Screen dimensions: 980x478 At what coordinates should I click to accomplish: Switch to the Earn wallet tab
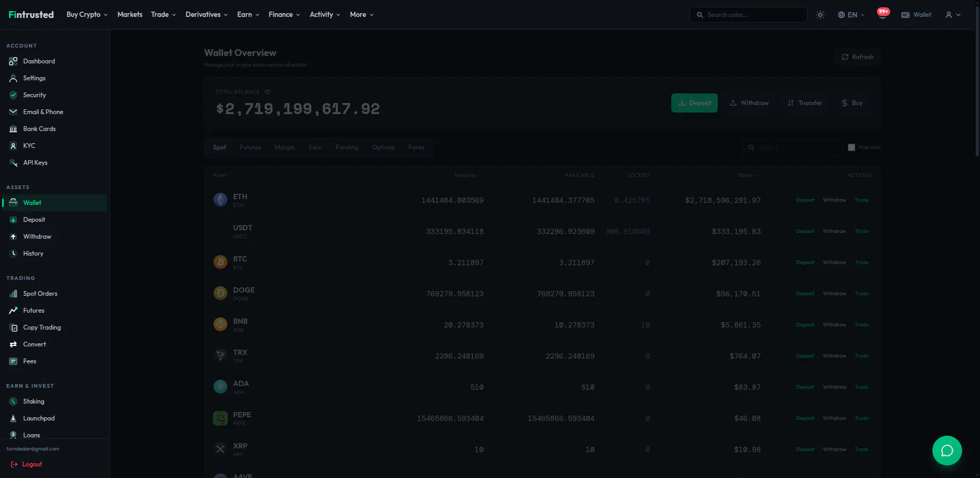click(x=316, y=147)
